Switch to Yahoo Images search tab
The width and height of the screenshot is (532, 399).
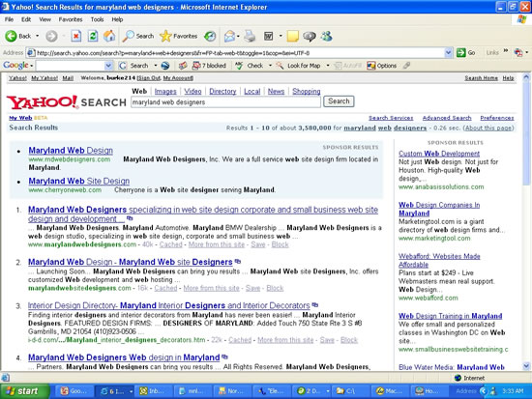[x=165, y=91]
